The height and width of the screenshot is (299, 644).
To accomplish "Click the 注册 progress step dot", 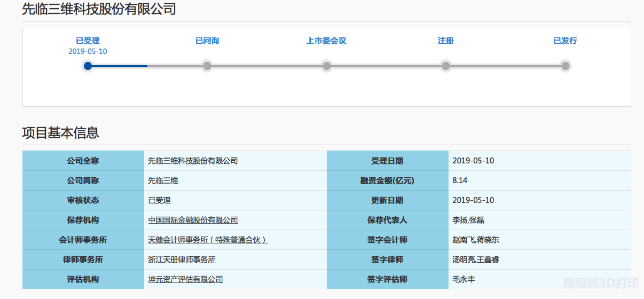I will 446,66.
